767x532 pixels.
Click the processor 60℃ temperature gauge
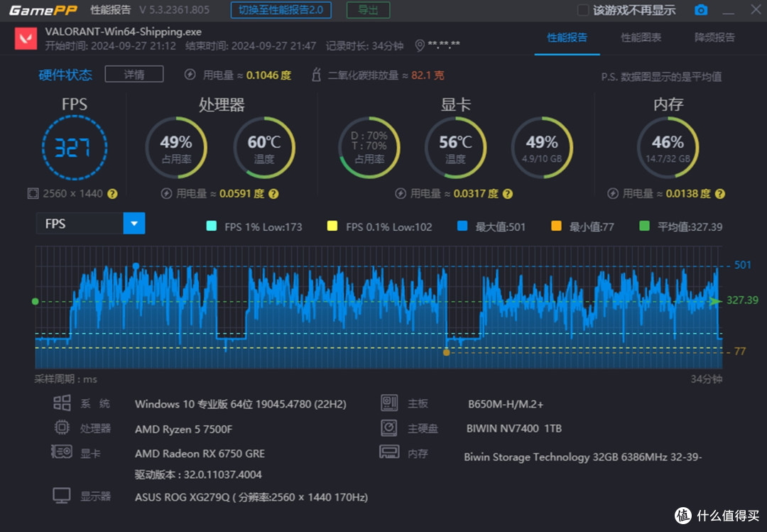click(264, 147)
